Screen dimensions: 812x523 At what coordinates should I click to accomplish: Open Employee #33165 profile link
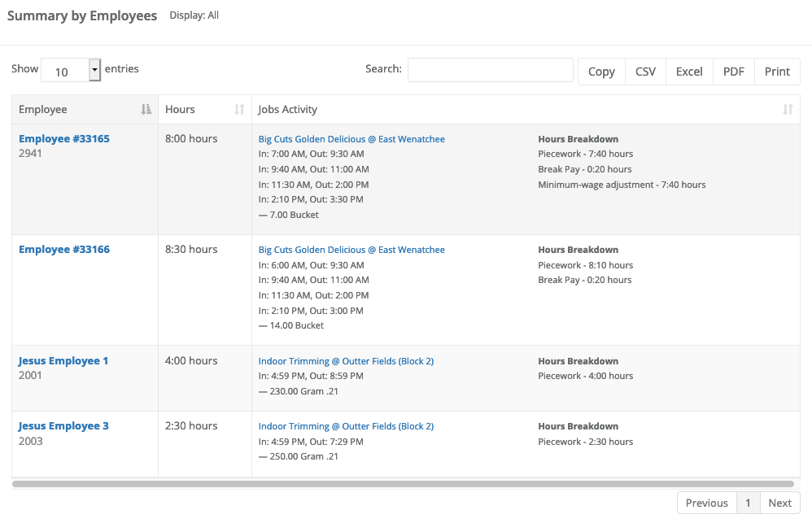coord(64,139)
